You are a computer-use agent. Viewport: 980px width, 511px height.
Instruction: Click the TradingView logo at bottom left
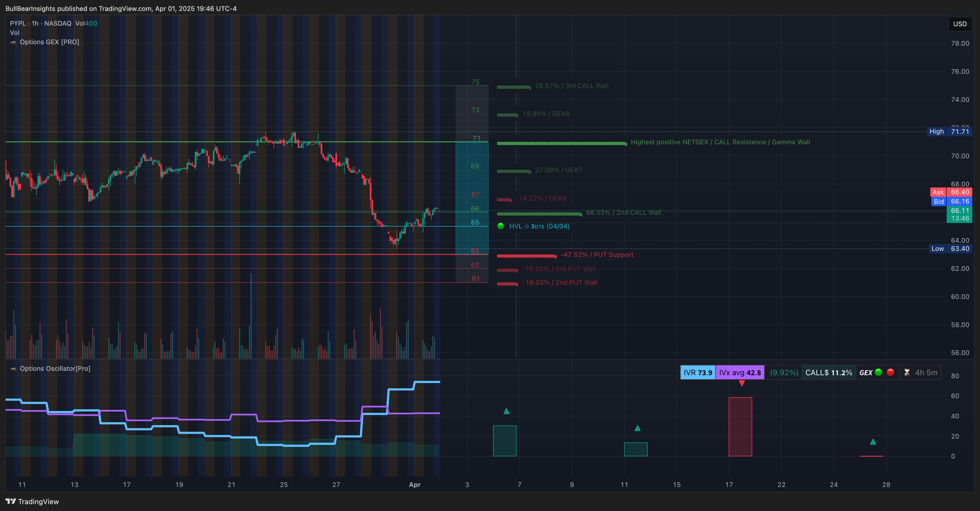tap(32, 501)
